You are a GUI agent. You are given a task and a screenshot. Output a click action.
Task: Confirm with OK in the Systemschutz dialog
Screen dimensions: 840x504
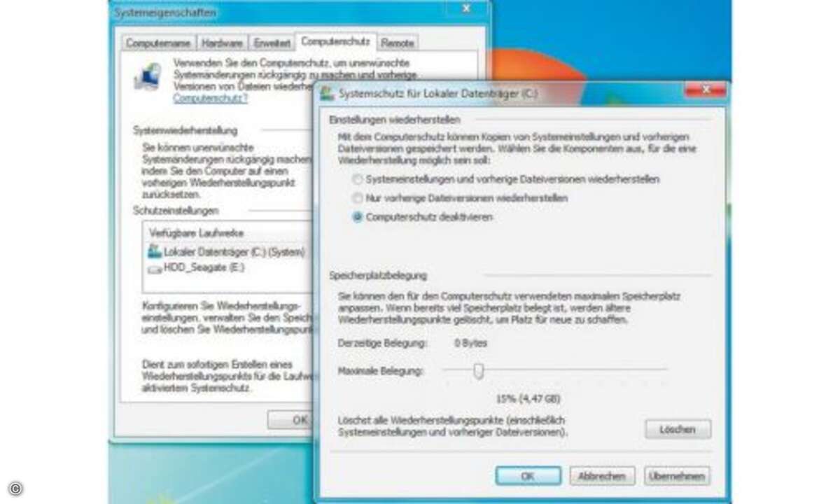528,475
